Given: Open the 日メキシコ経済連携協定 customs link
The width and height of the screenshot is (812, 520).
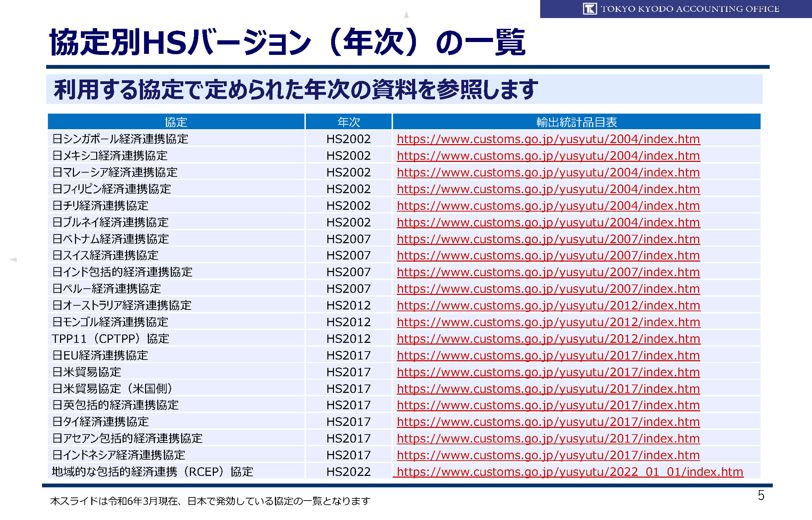Looking at the screenshot, I should (x=548, y=156).
